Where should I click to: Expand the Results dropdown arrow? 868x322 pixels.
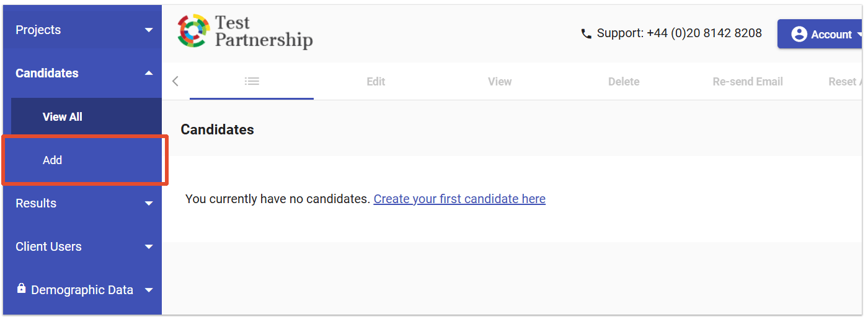coord(148,203)
